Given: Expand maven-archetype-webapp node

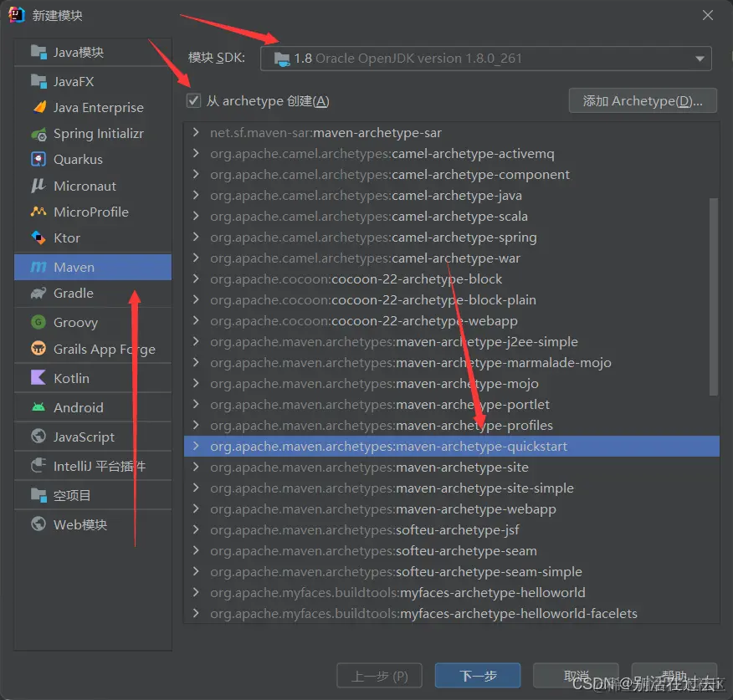Looking at the screenshot, I should 196,508.
